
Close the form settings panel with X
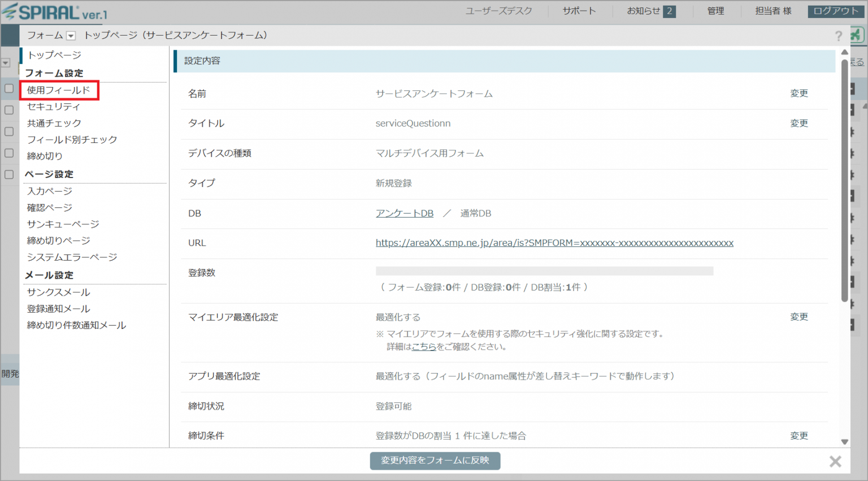coord(835,462)
